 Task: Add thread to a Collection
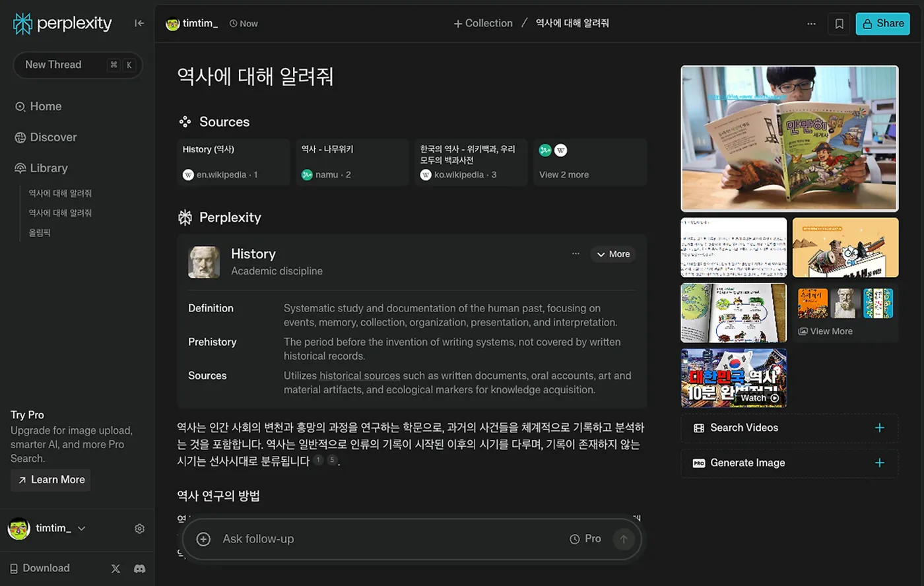(x=483, y=23)
